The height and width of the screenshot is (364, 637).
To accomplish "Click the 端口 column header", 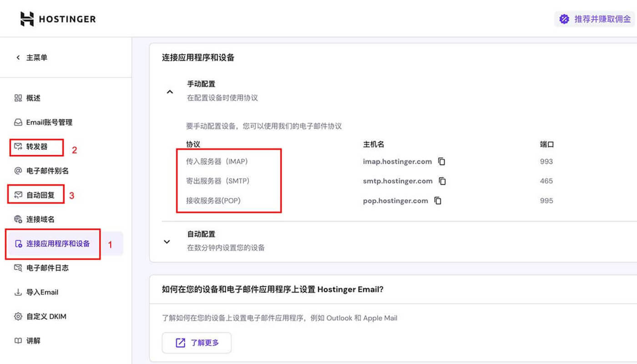I will click(546, 144).
